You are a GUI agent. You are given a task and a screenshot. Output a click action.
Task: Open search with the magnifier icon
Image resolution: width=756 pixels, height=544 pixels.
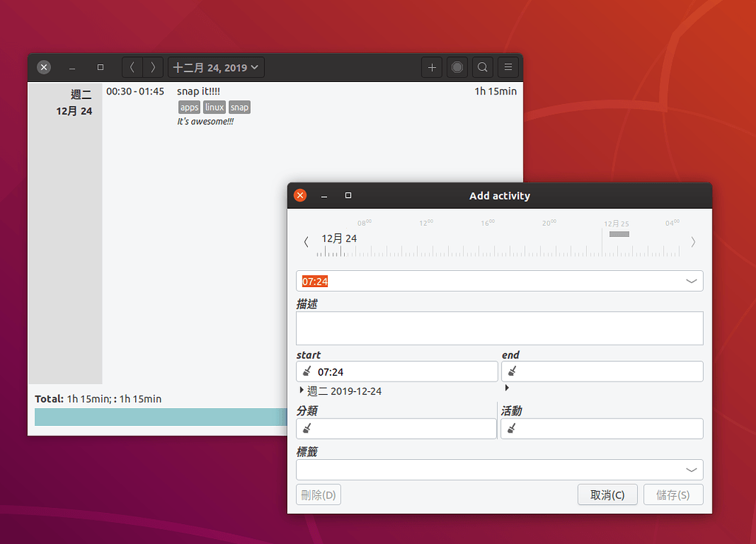482,68
